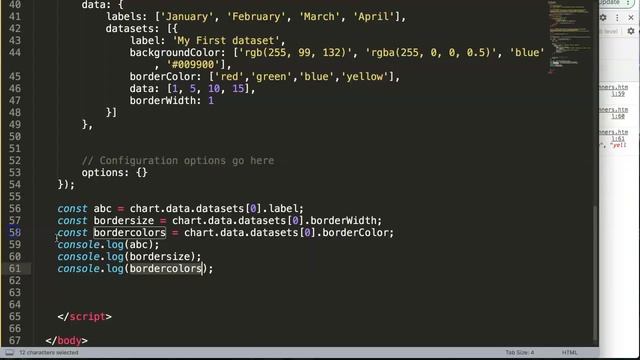Click 'My First dataset' label string

click(227, 41)
